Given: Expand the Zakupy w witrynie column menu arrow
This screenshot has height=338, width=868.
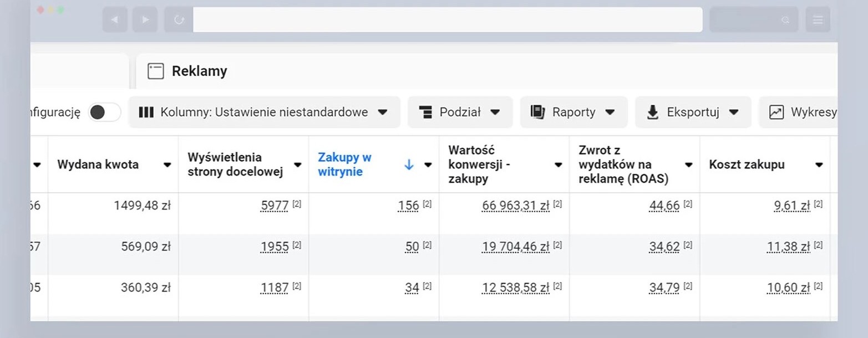Looking at the screenshot, I should pos(428,165).
